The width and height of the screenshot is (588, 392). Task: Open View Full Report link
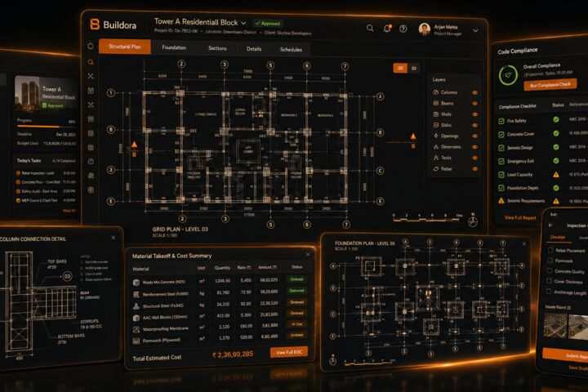coord(520,217)
